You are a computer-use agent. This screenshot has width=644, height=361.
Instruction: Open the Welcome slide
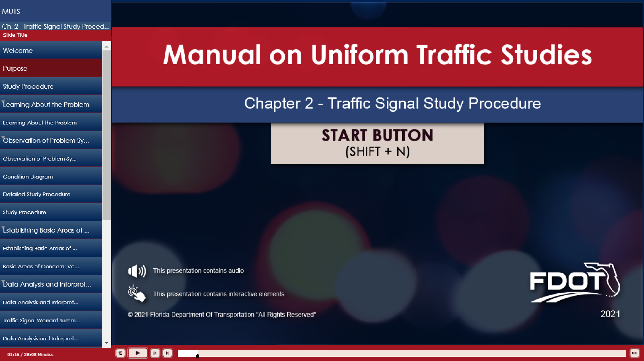[x=51, y=50]
